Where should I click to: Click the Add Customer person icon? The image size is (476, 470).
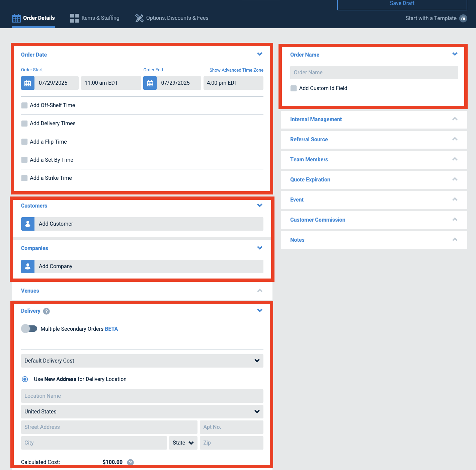(28, 224)
